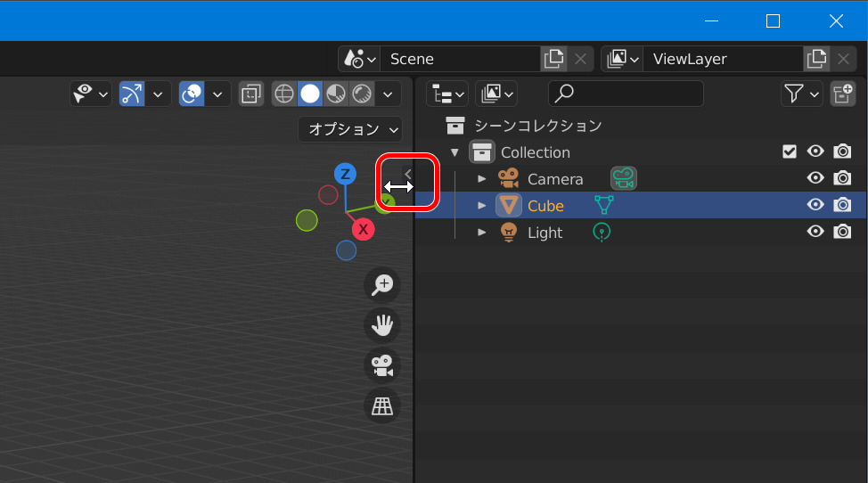Click the negative Y axis green circle
This screenshot has height=483, width=868.
pos(307,221)
